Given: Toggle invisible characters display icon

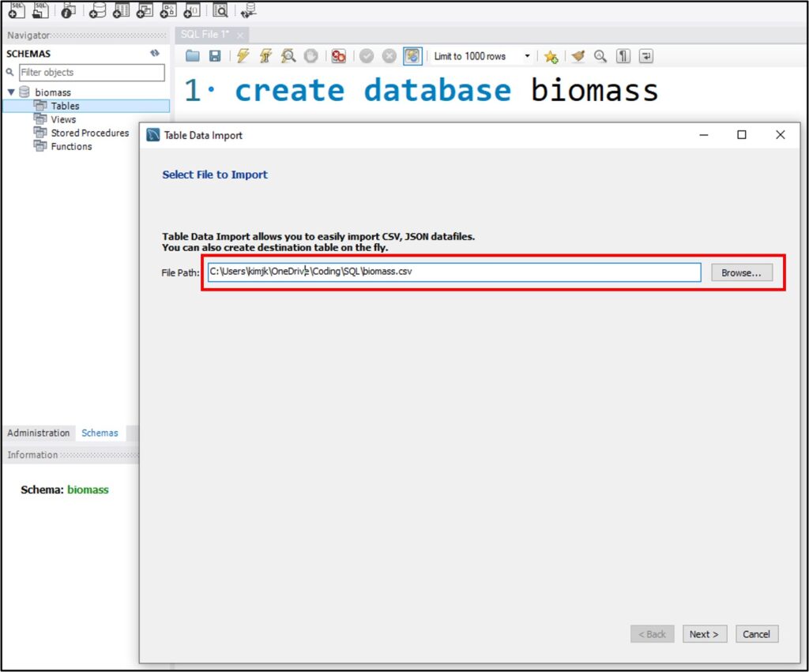Looking at the screenshot, I should click(x=623, y=56).
